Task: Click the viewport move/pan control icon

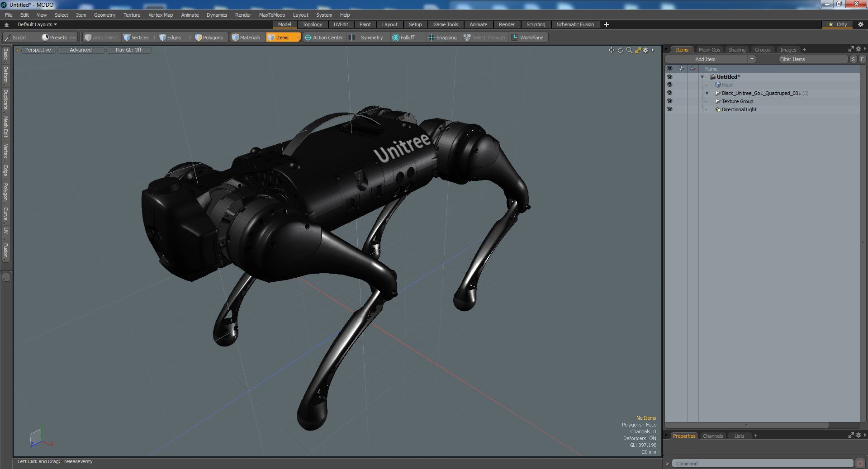Action: click(611, 50)
